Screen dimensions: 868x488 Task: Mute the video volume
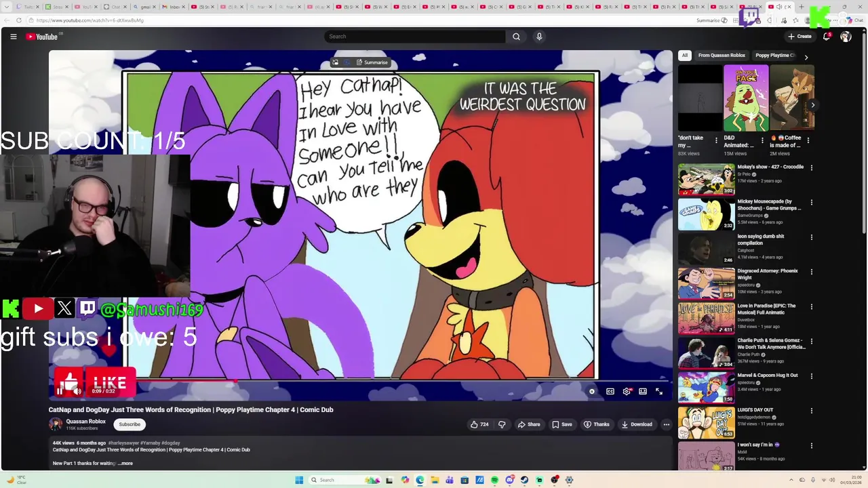(77, 391)
